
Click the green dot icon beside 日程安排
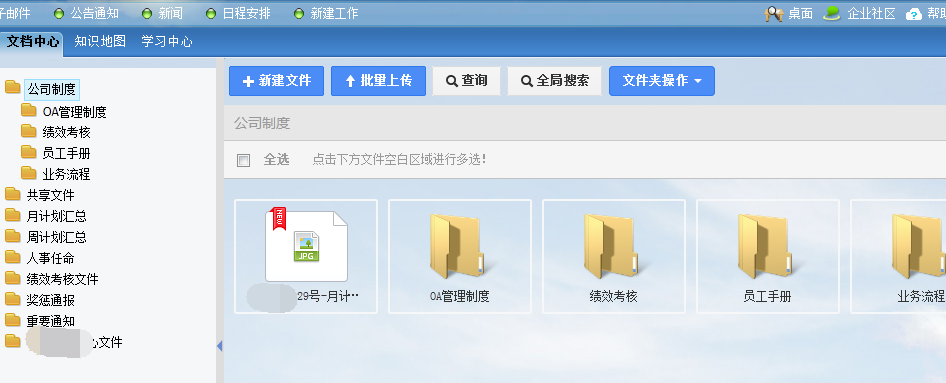(x=211, y=13)
